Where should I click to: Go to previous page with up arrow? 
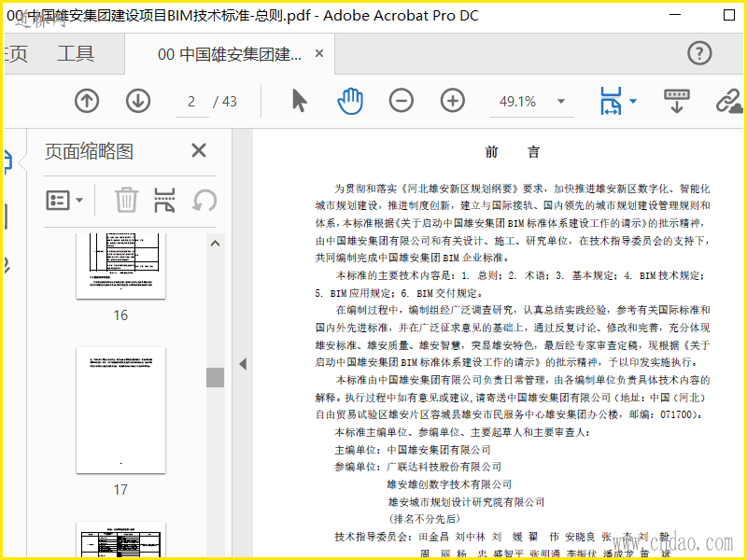[x=87, y=101]
